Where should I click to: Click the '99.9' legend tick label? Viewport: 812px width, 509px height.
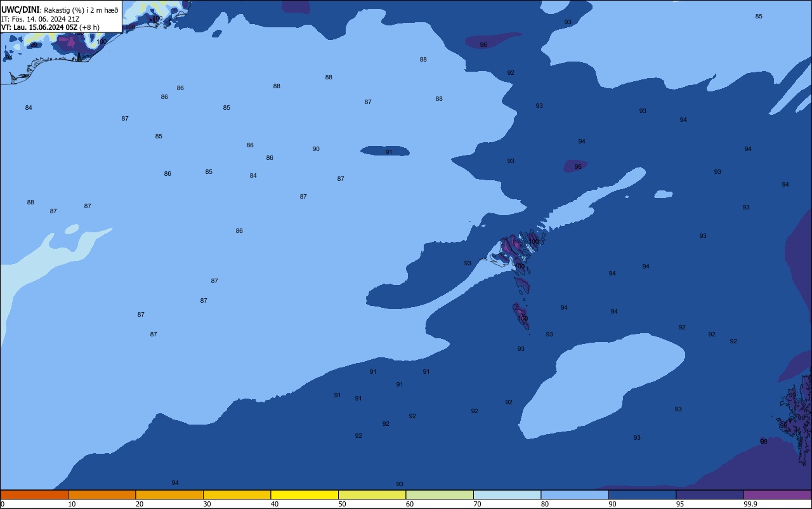[751, 504]
